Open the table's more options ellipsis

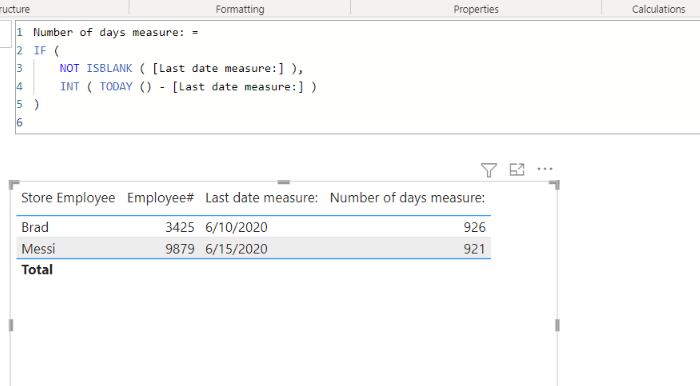click(x=545, y=169)
